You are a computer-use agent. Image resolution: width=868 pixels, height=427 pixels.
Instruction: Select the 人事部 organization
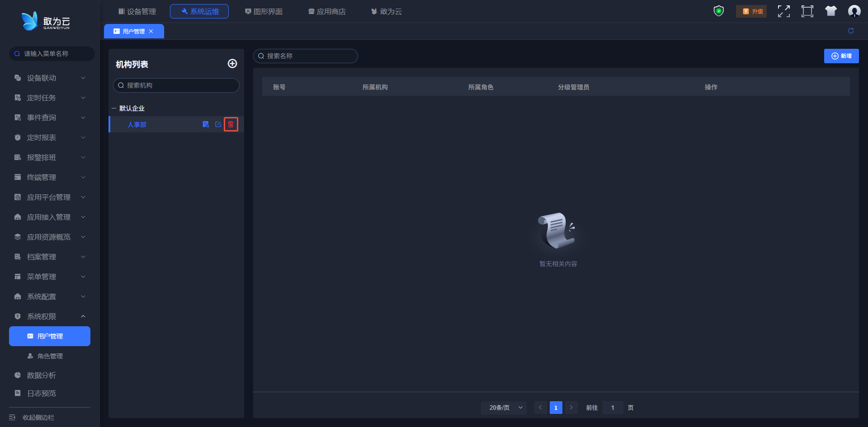tap(137, 124)
